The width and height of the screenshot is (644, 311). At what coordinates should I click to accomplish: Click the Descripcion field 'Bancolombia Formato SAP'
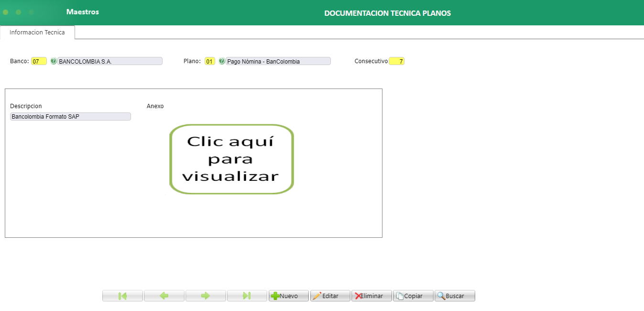70,116
